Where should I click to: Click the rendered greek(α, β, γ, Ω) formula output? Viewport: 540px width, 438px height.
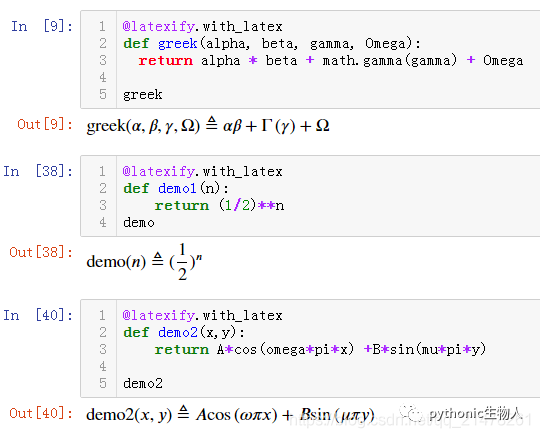point(208,126)
